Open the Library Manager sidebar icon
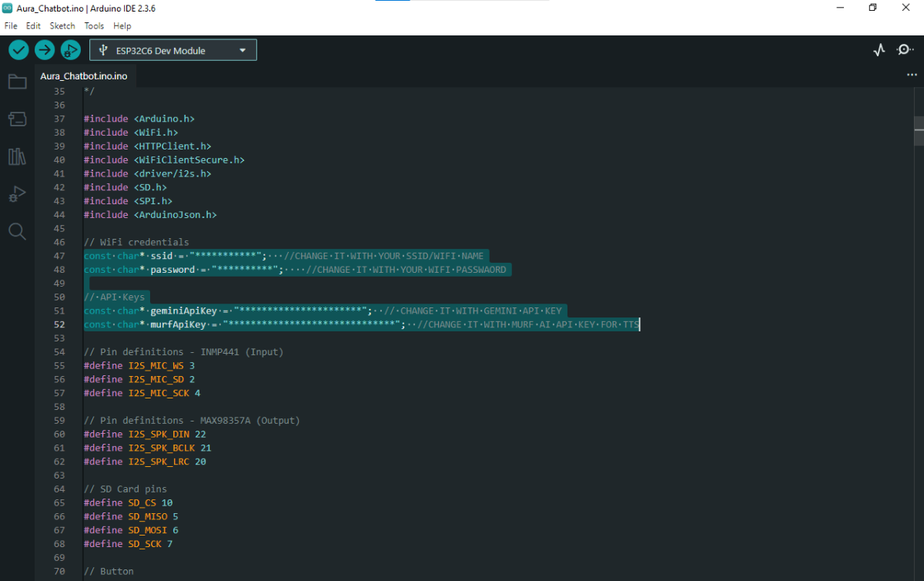 coord(17,156)
